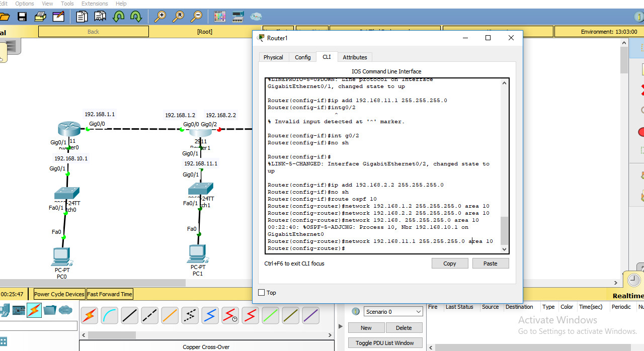
Task: Open the Extensions menu
Action: [x=95, y=4]
